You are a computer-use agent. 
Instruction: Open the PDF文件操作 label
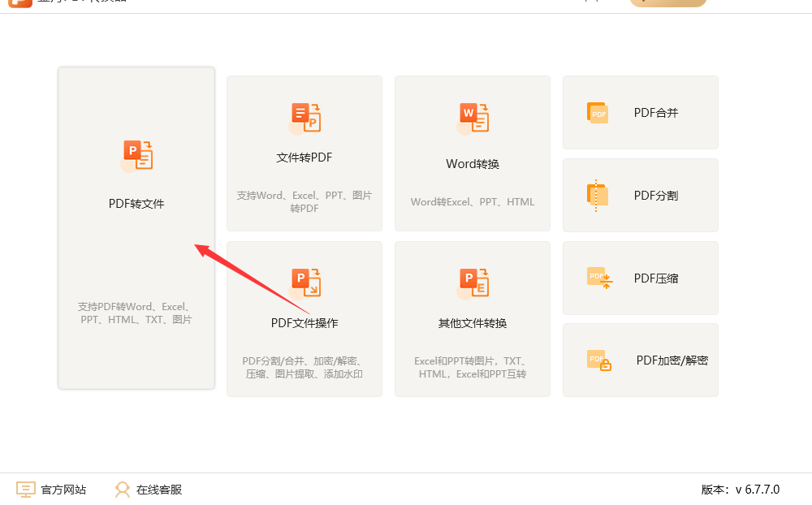coord(304,323)
